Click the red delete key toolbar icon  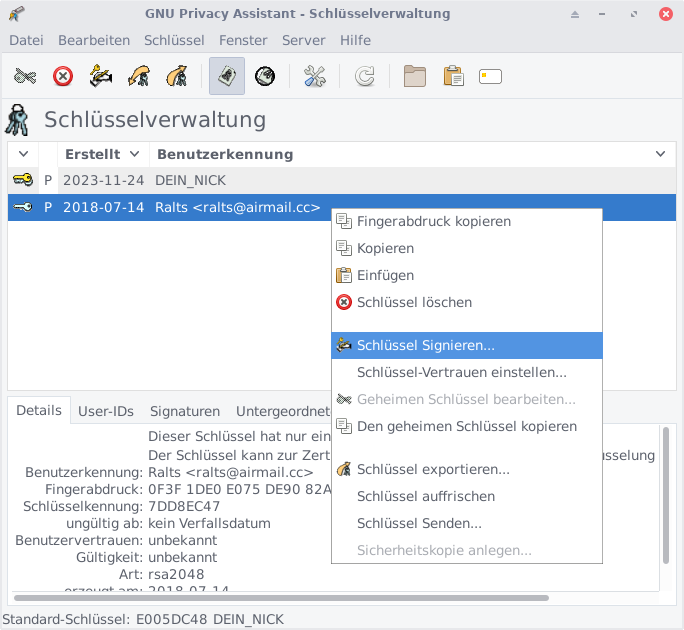pyautogui.click(x=63, y=77)
